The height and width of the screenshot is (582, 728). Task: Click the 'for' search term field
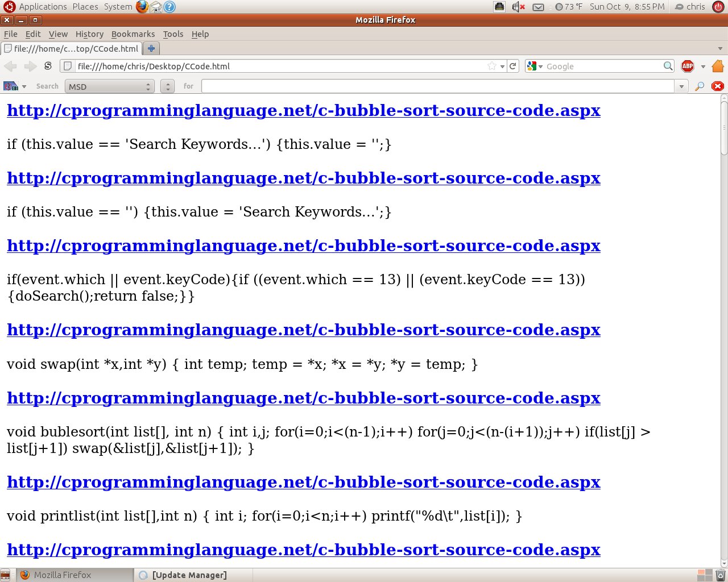[x=438, y=86]
